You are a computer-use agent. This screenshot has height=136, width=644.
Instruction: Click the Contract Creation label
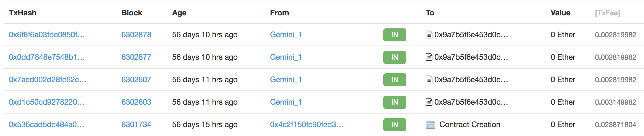(470, 125)
